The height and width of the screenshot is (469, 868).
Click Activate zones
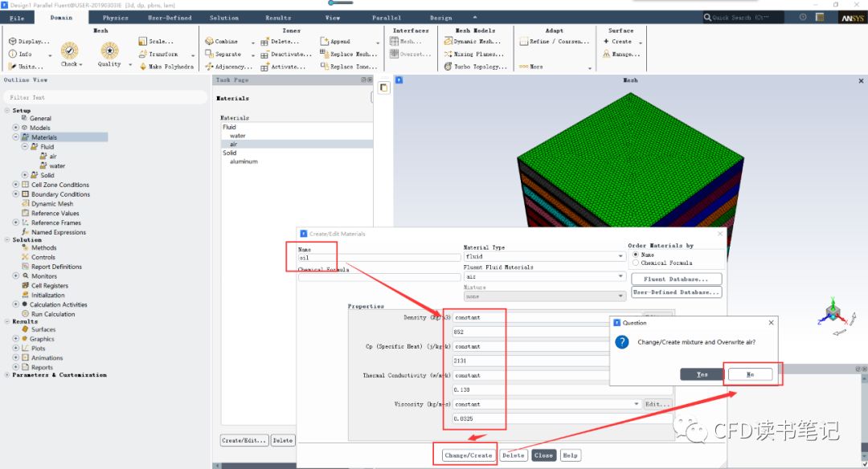pos(284,67)
